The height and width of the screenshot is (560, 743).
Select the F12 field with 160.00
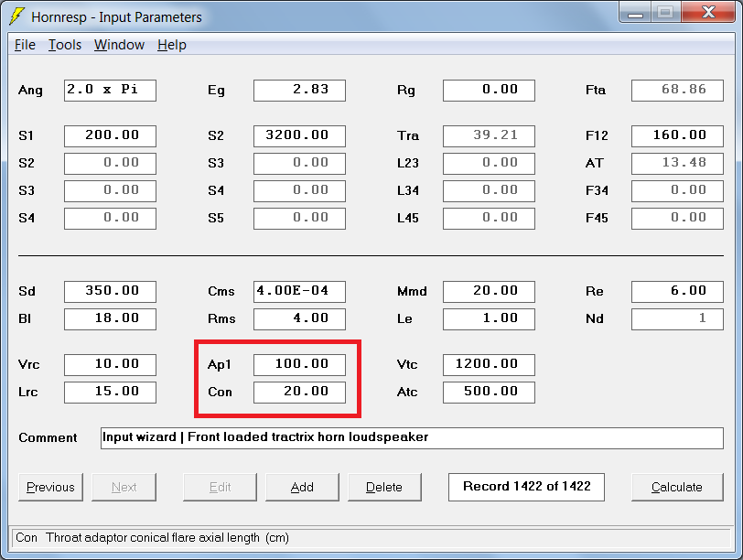pos(678,136)
